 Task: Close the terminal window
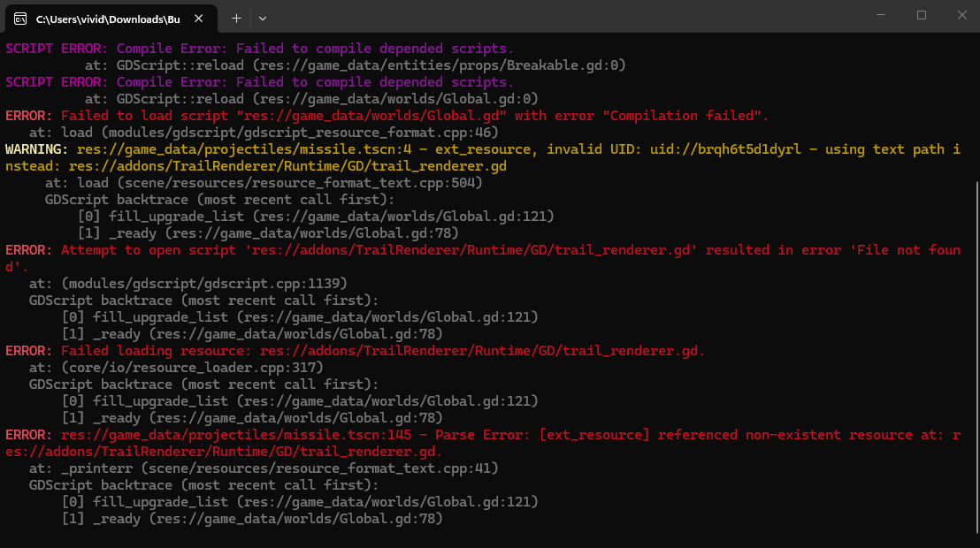(x=962, y=15)
